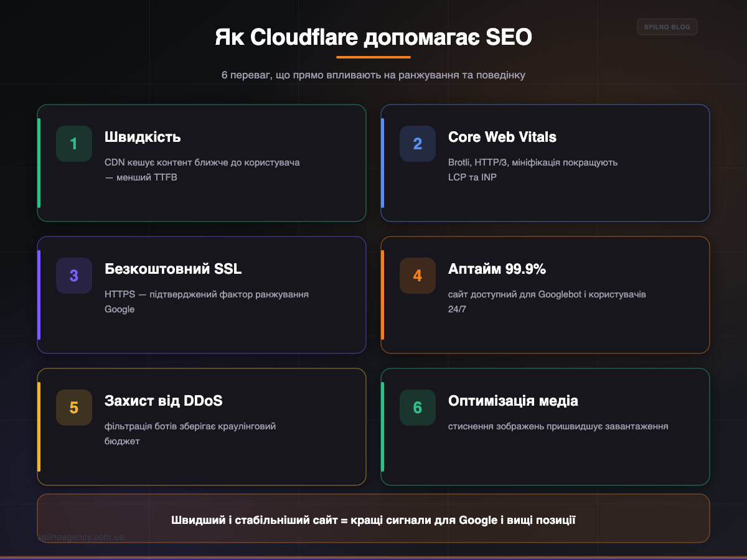Select the "Аптайм 99.9%" heading
747x560 pixels.
(x=497, y=269)
